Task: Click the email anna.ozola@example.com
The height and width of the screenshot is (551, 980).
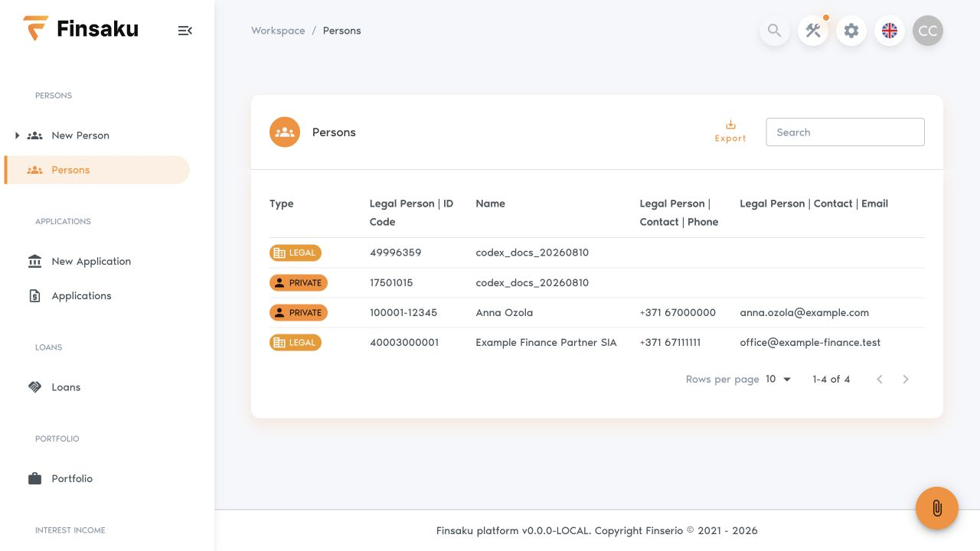Action: coord(804,312)
